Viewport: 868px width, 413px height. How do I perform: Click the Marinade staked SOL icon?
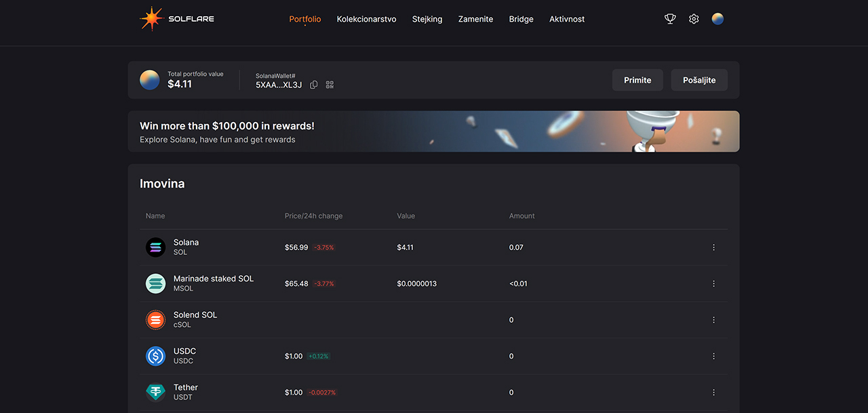tap(155, 283)
